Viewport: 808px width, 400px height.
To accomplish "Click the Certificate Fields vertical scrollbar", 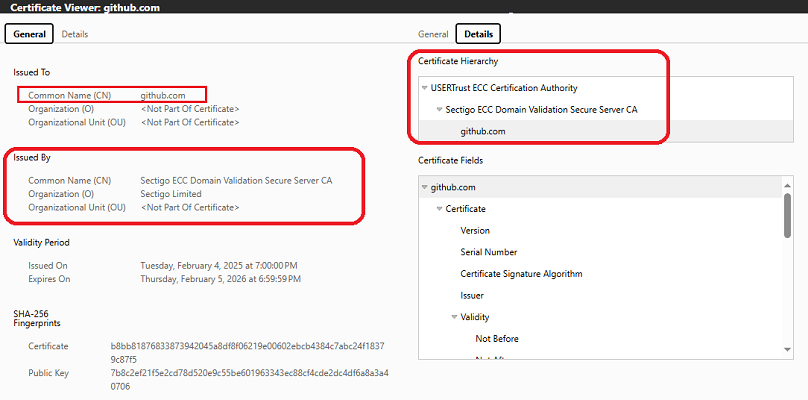I will pyautogui.click(x=788, y=215).
